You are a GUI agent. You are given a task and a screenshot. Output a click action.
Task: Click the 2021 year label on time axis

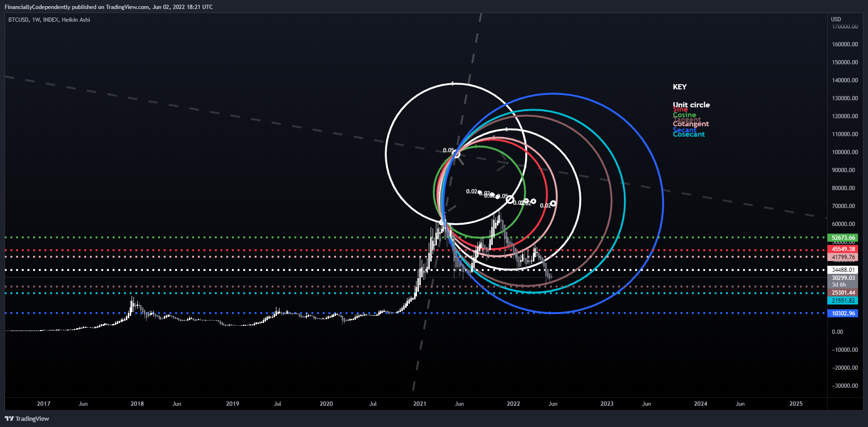[420, 404]
